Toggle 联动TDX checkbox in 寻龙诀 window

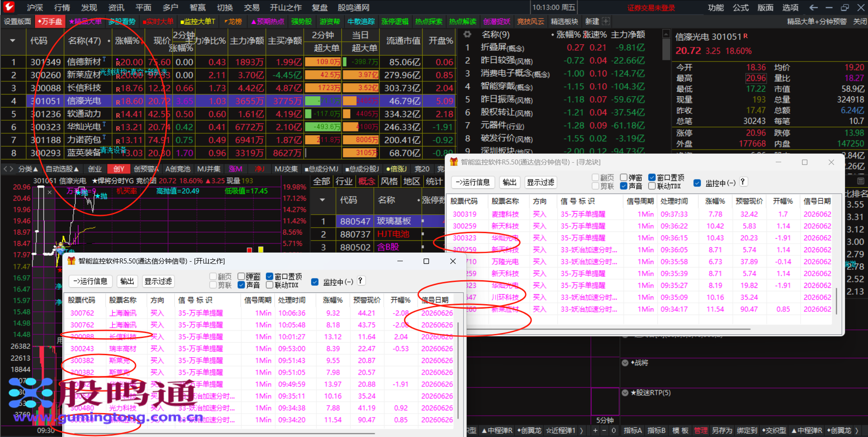652,186
